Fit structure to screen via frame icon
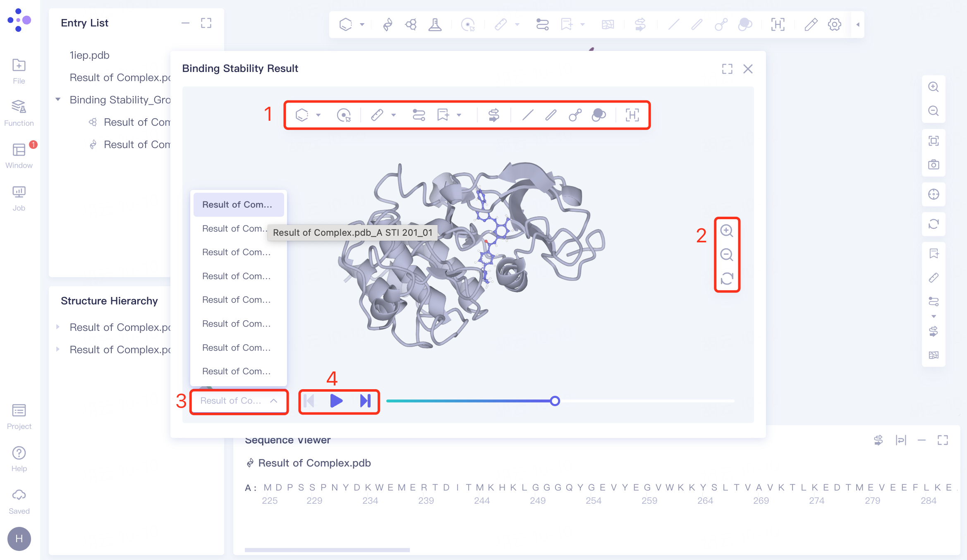This screenshot has width=967, height=560. coord(933,141)
